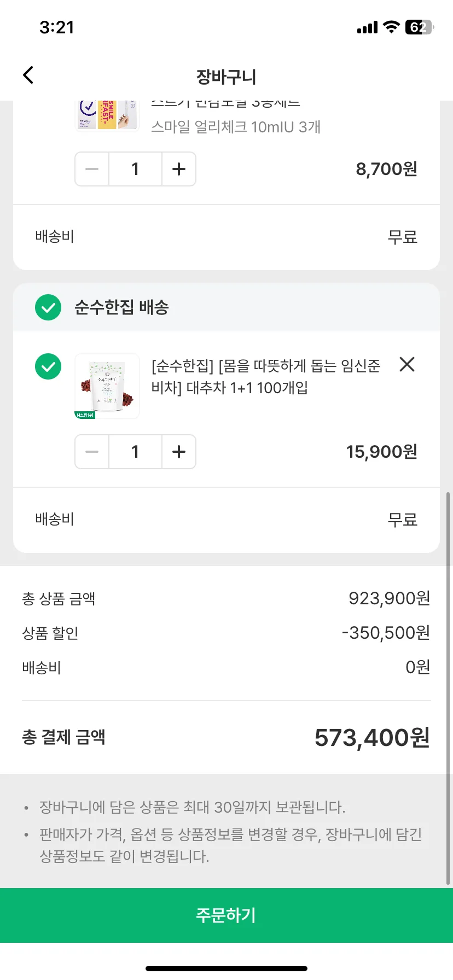
Task: Tap the quantity field of 대추차 item
Action: (135, 452)
